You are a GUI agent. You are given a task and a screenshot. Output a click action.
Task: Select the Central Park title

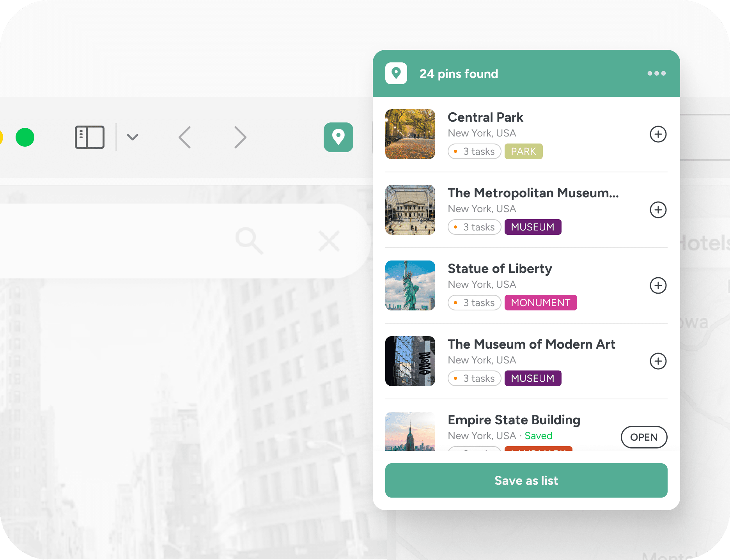pos(485,117)
